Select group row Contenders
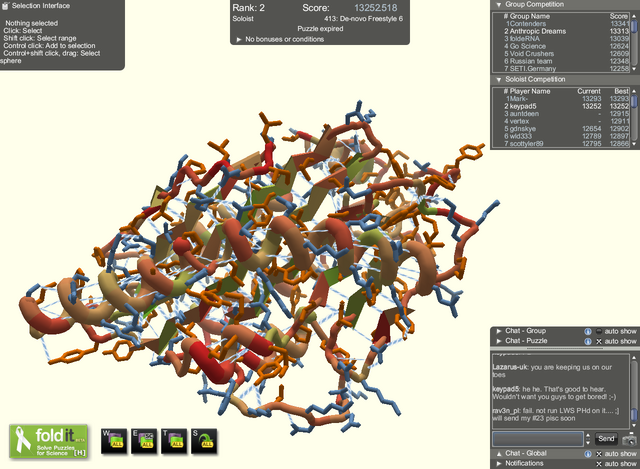 pos(562,24)
